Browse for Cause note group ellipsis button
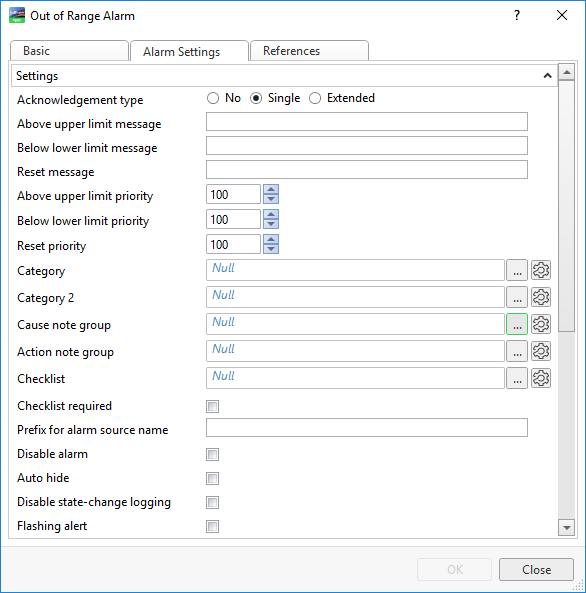Screen dimensions: 586x593 517,324
